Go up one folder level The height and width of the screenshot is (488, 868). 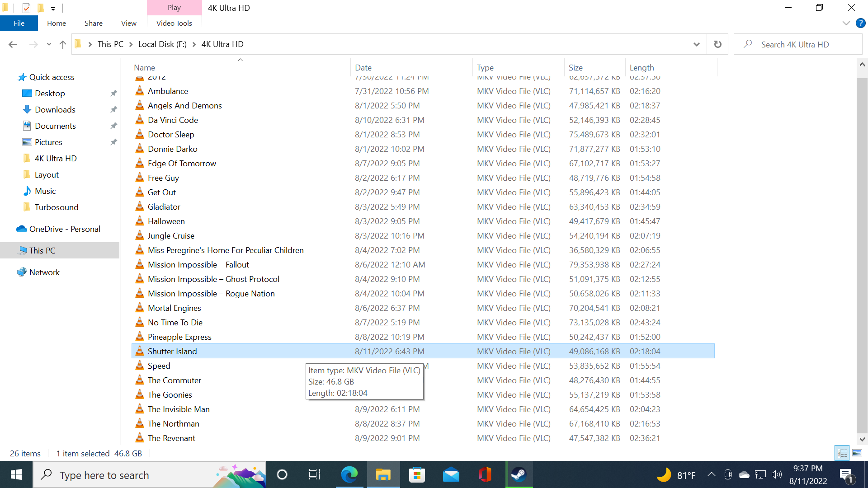click(x=63, y=44)
